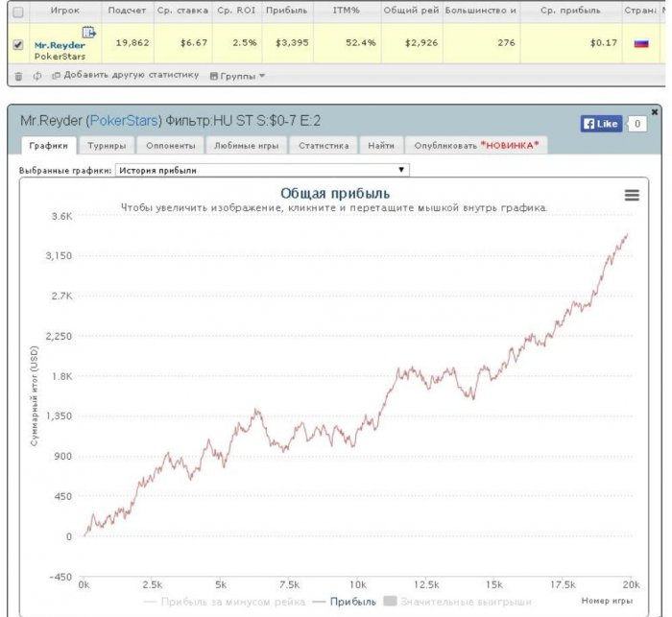Open the 'История прибыли' graph dropdown
672x617 pixels.
click(x=262, y=170)
